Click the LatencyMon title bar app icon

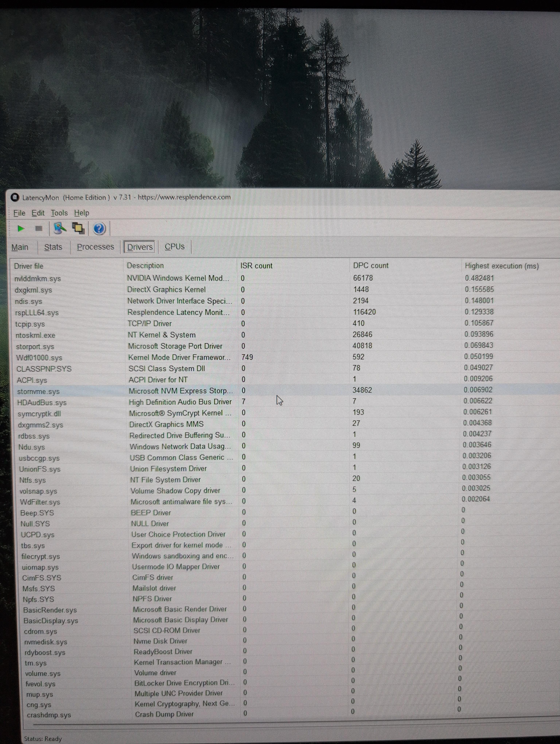15,197
